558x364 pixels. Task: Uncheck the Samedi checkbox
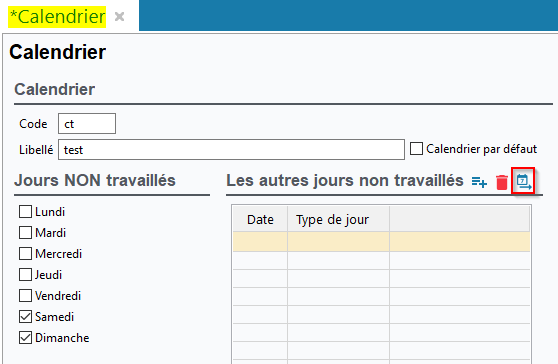tap(25, 316)
